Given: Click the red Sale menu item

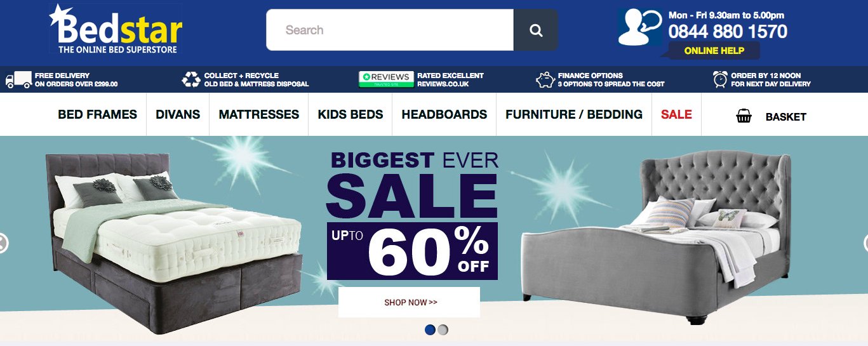Looking at the screenshot, I should pyautogui.click(x=676, y=114).
